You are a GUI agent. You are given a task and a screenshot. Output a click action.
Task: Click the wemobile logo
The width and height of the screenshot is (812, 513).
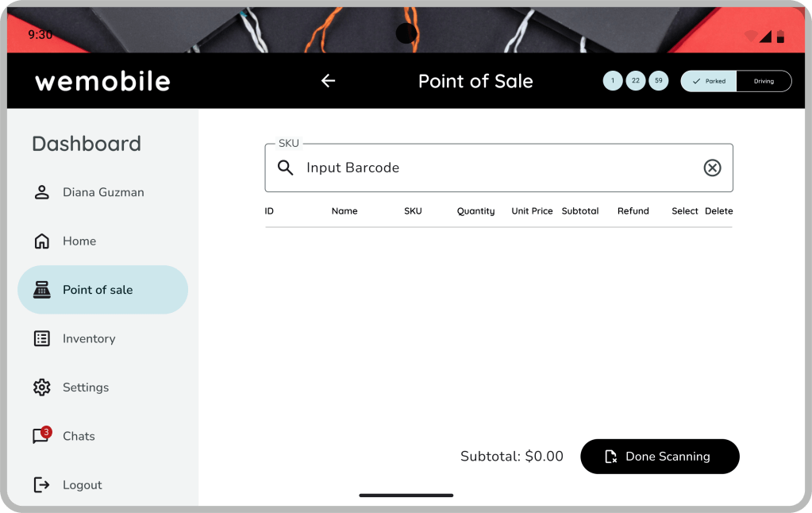point(102,81)
